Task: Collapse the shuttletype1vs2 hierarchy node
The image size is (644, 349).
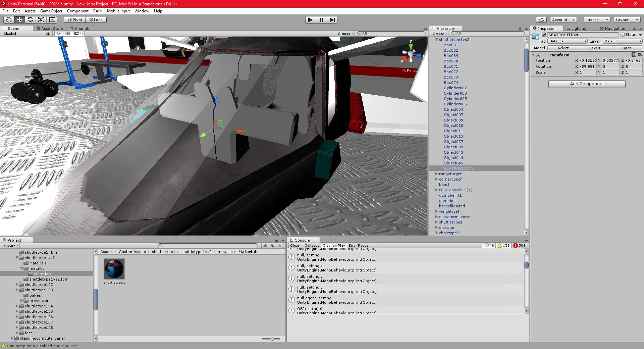Action: pos(436,40)
